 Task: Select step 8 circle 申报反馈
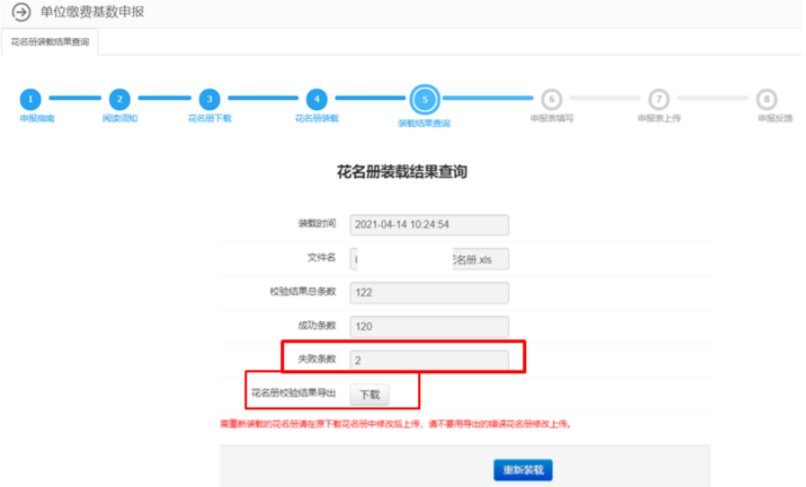point(766,99)
